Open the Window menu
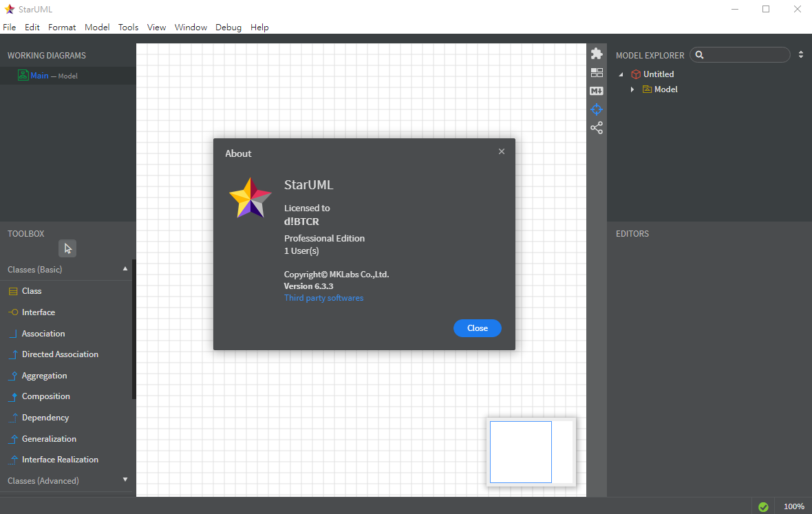Viewport: 812px width, 514px height. point(191,28)
